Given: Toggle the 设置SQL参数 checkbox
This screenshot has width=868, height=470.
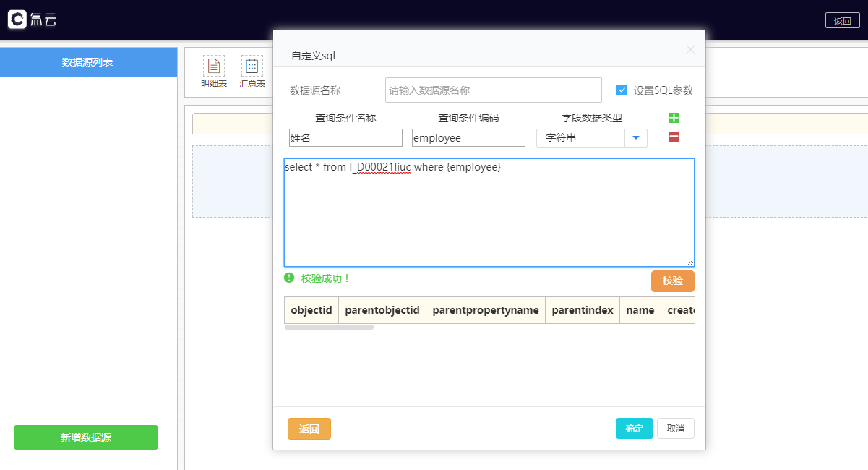Looking at the screenshot, I should coord(622,90).
